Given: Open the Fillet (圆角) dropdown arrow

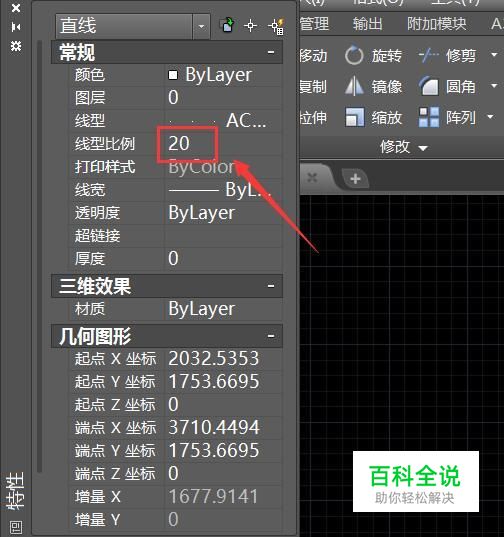Looking at the screenshot, I should tap(494, 85).
